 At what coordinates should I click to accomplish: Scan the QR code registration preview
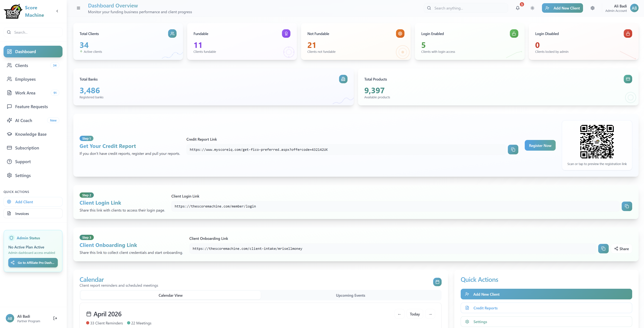(597, 141)
